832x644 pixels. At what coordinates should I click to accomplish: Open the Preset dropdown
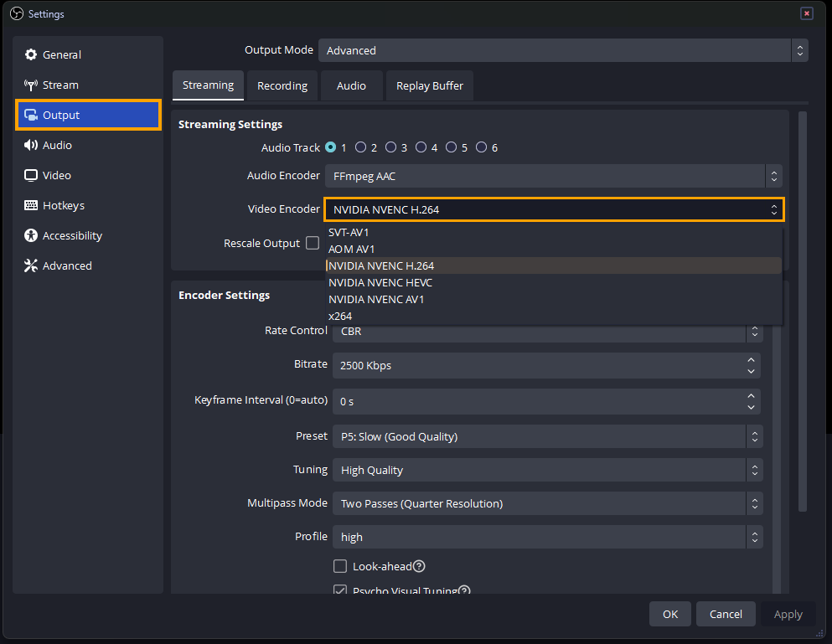pyautogui.click(x=548, y=436)
